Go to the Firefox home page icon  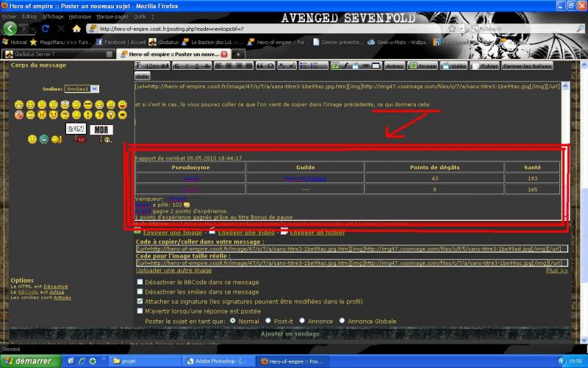[76, 29]
